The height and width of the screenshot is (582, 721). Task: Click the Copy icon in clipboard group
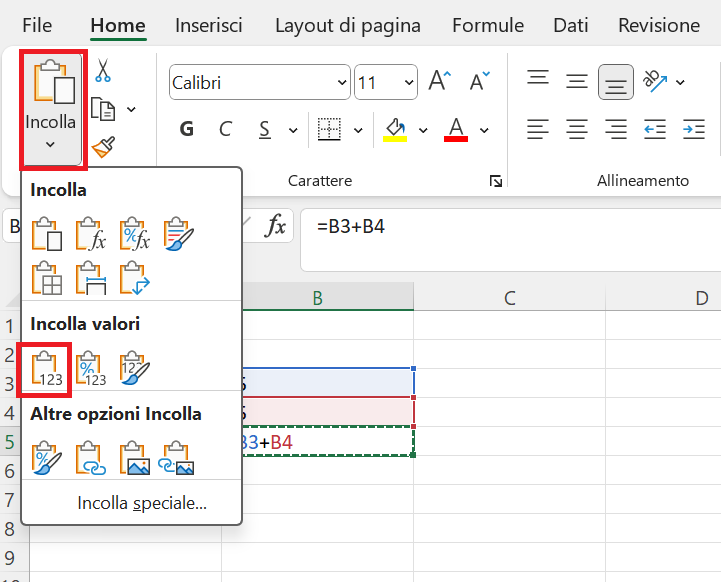tap(103, 109)
